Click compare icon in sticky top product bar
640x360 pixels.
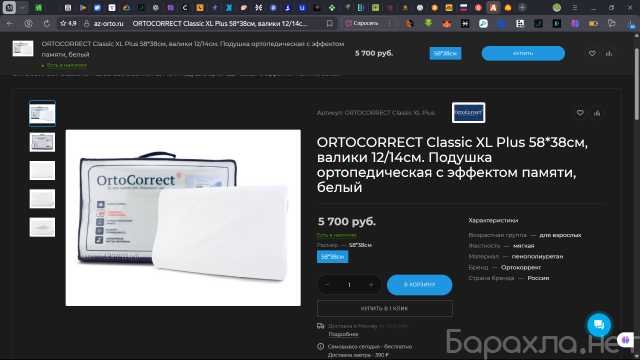pyautogui.click(x=609, y=53)
